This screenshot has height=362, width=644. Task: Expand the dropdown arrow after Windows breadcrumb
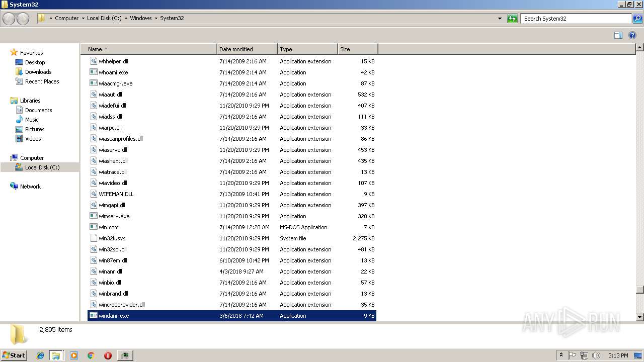pos(156,18)
